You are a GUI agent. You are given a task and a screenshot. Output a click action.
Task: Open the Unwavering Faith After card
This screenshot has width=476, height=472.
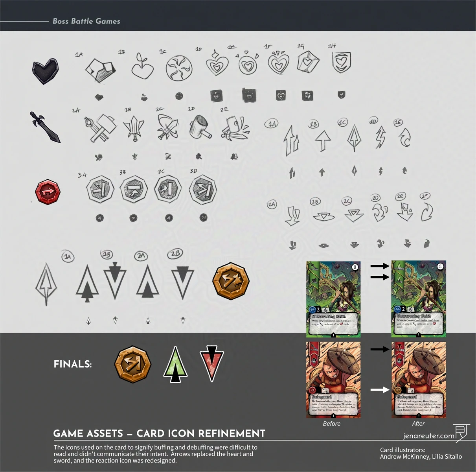pos(419,299)
